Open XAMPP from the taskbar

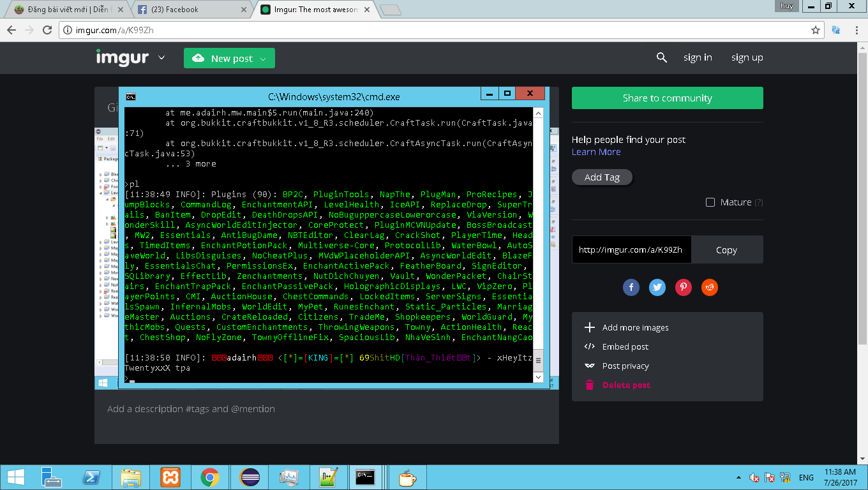170,477
